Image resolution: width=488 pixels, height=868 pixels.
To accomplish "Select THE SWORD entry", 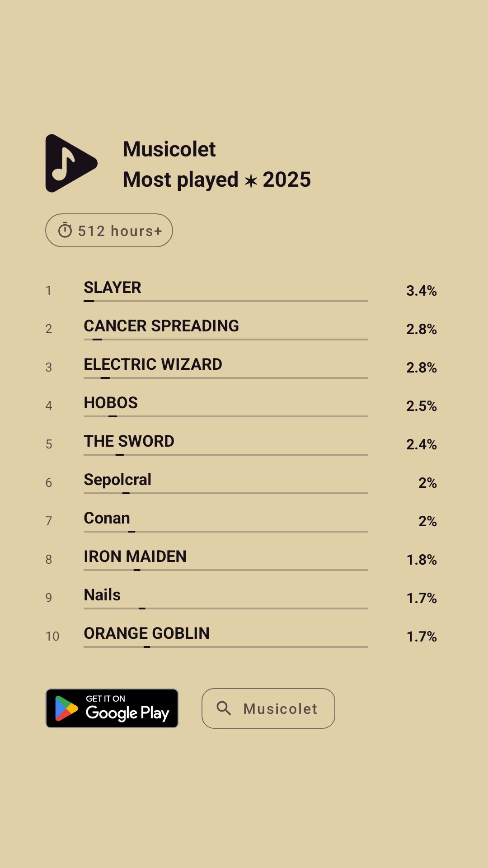I will pos(129,441).
